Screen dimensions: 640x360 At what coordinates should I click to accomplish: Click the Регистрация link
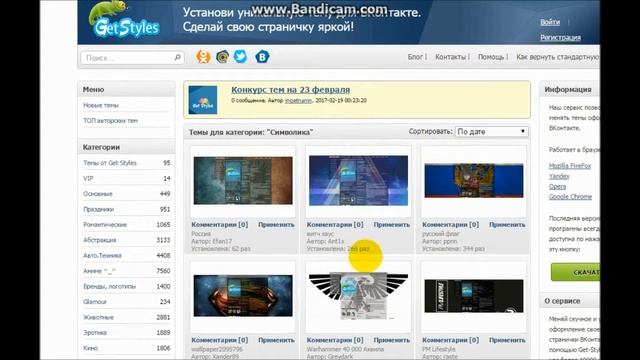(x=560, y=38)
